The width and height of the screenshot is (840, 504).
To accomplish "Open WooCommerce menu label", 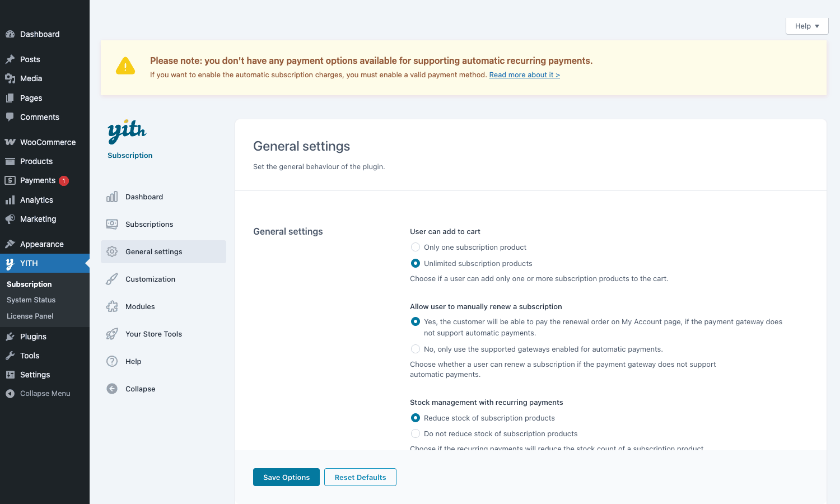I will point(48,142).
